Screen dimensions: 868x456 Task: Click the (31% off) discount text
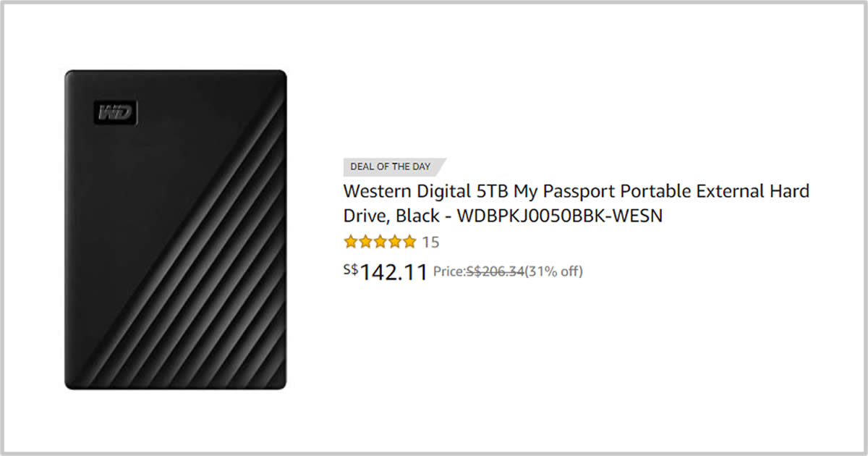(553, 272)
